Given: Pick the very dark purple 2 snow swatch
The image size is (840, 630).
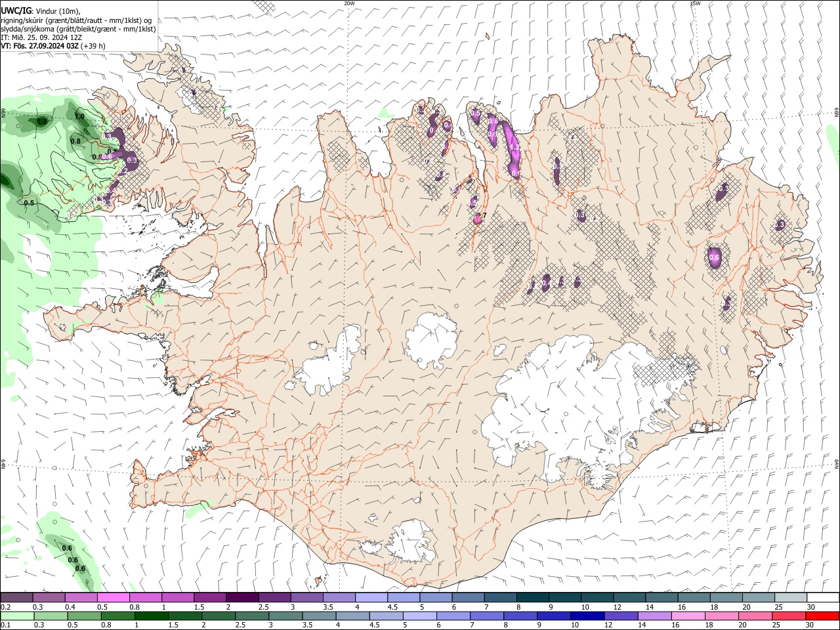Looking at the screenshot, I should pyautogui.click(x=241, y=597).
